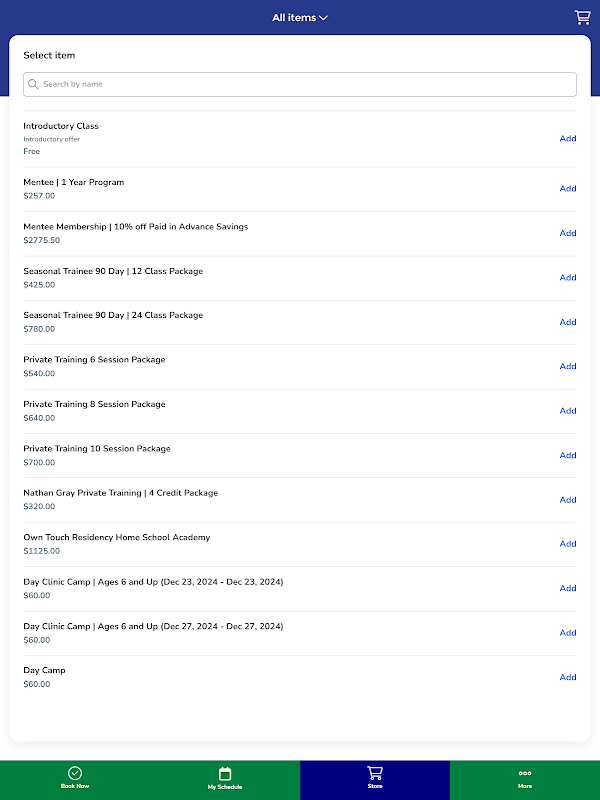This screenshot has height=800, width=600.
Task: Add Private Training 6 Session Package
Action: point(567,366)
